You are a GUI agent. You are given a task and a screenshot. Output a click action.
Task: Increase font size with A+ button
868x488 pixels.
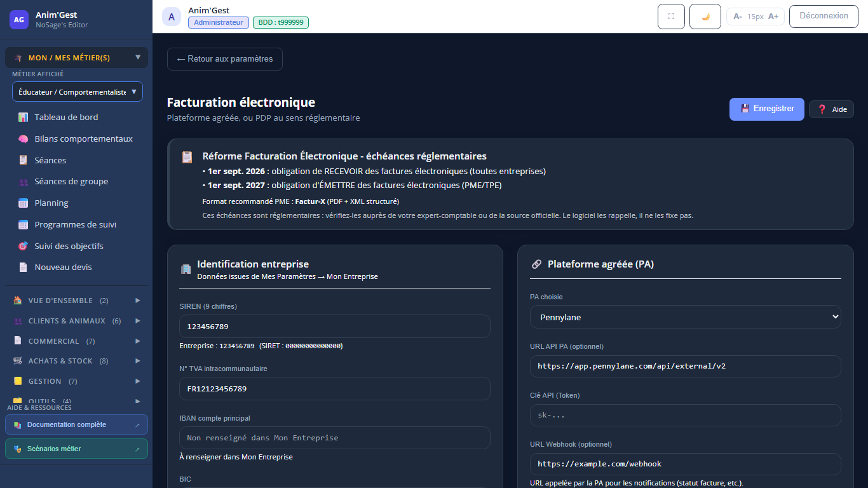[773, 17]
